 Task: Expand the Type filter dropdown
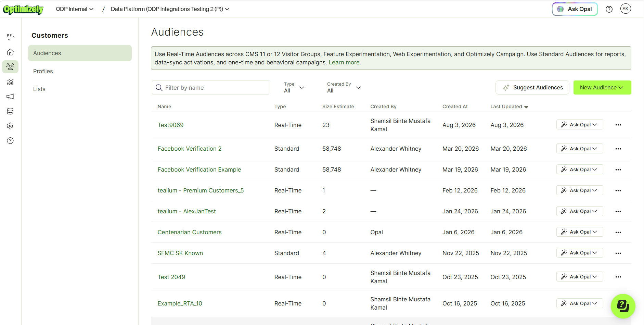[294, 88]
